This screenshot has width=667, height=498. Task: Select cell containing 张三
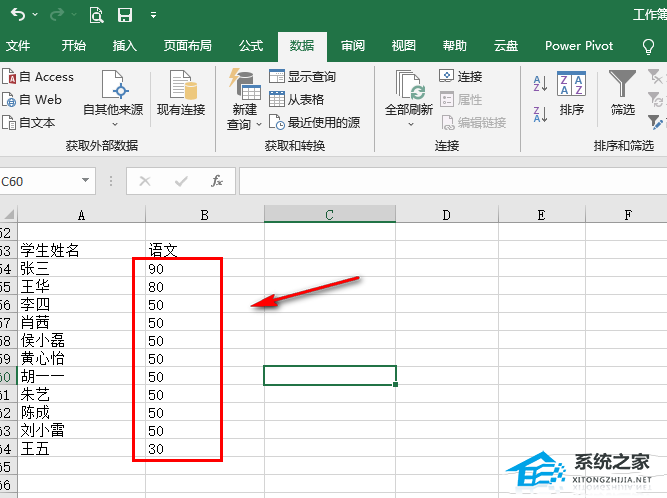(x=80, y=268)
